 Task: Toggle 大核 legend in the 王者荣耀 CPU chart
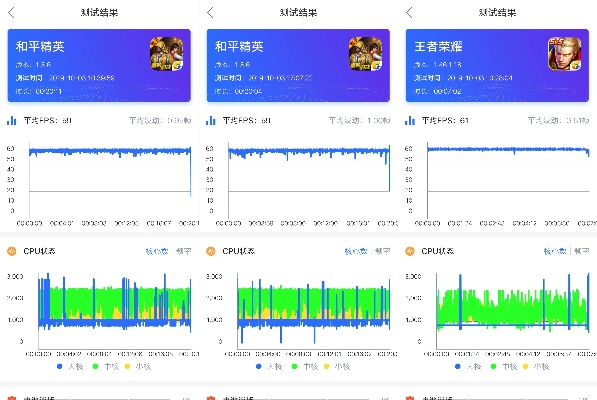pos(468,367)
